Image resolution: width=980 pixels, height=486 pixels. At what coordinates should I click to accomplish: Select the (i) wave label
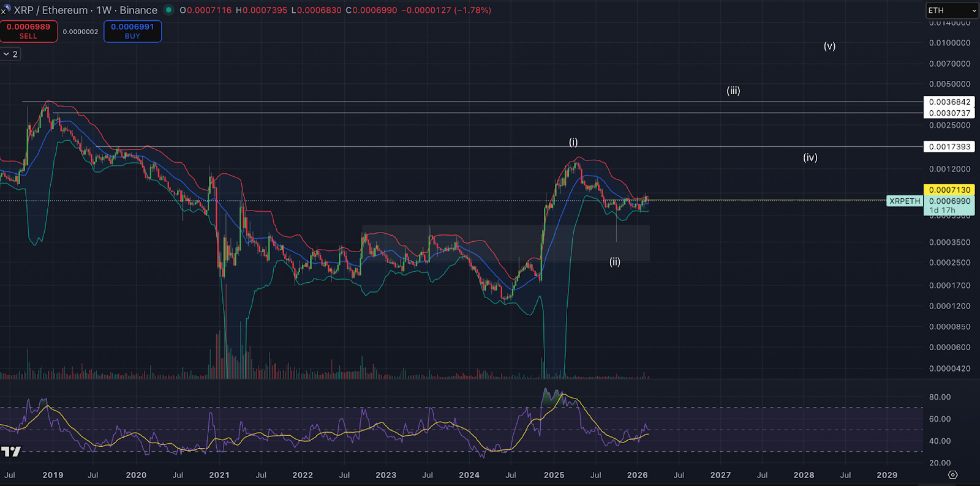click(573, 142)
